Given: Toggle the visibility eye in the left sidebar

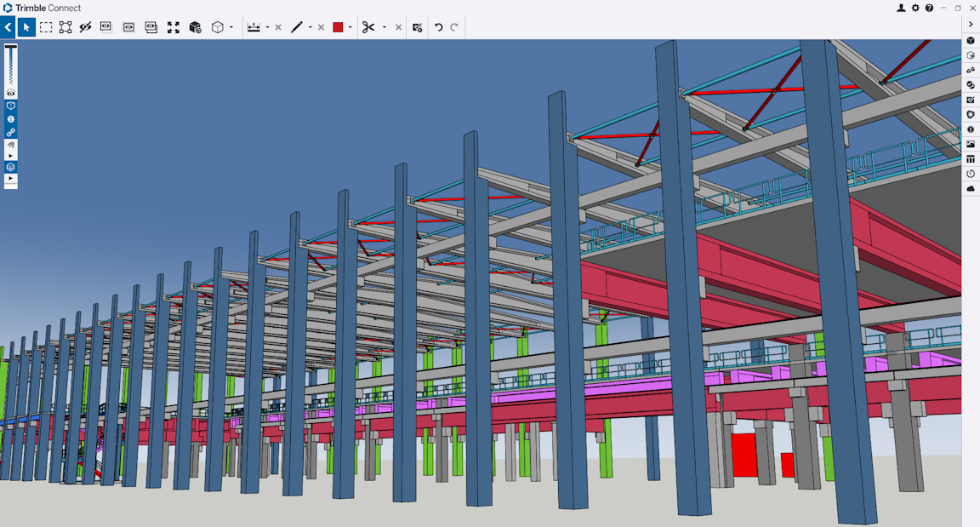Looking at the screenshot, I should (x=10, y=92).
